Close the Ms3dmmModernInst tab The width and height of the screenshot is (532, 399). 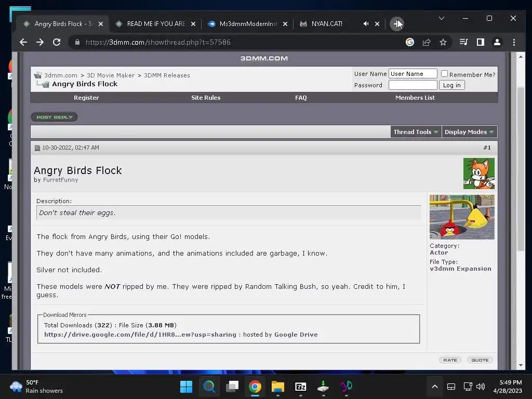point(285,24)
